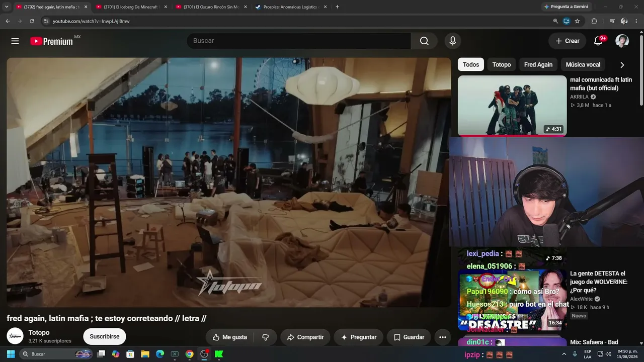Click the YouTube Buscar search field
The height and width of the screenshot is (362, 644).
coord(299,41)
